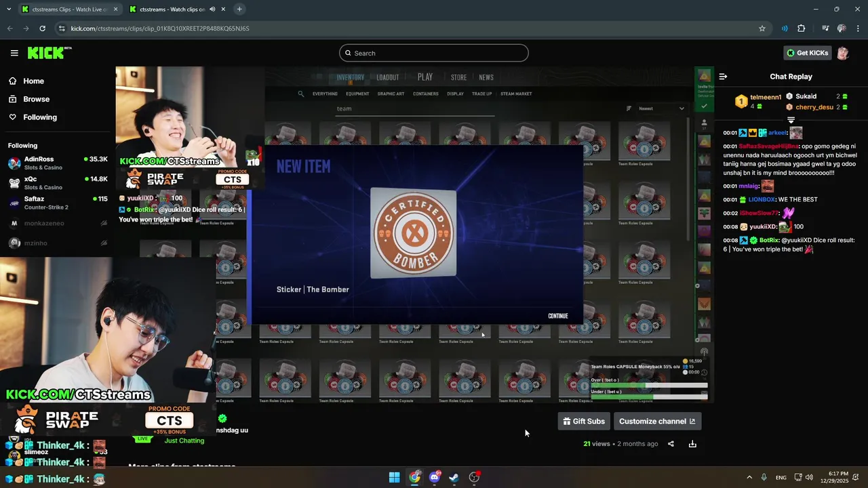Open the Kick hamburger sidebar menu

[x=14, y=53]
